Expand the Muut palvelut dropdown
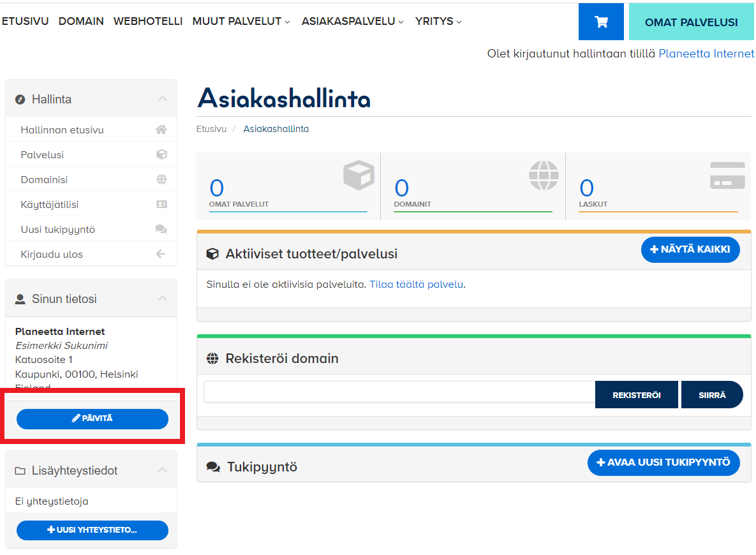 241,21
